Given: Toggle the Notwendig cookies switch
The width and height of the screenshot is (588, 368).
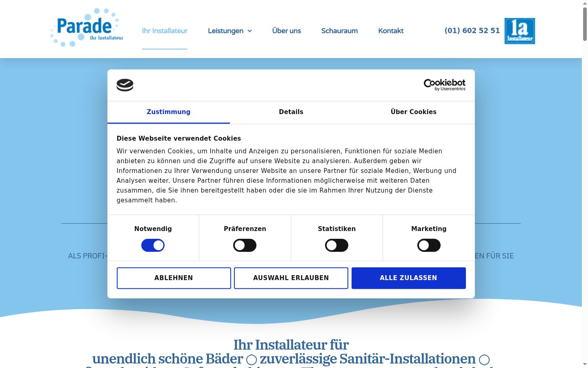Looking at the screenshot, I should coord(153,245).
